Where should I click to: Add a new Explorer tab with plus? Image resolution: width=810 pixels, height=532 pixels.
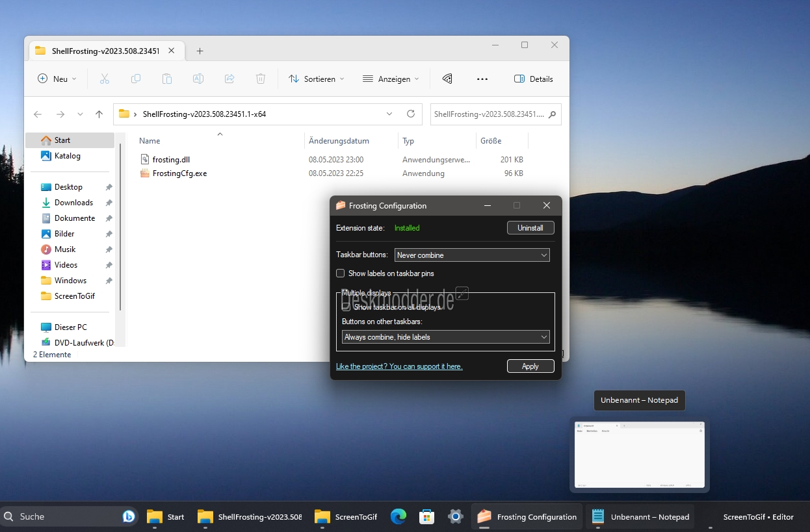[x=200, y=51]
